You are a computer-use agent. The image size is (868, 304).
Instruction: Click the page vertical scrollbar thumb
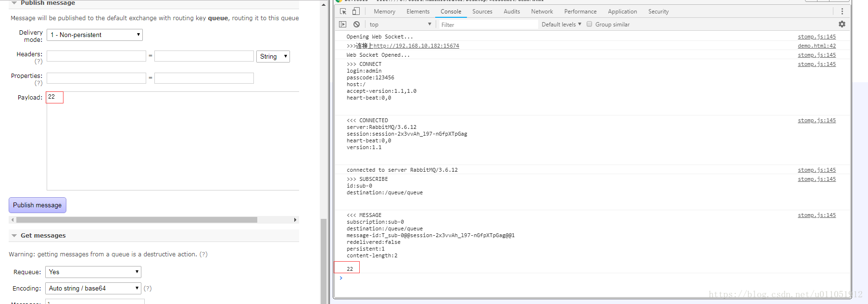click(x=324, y=261)
